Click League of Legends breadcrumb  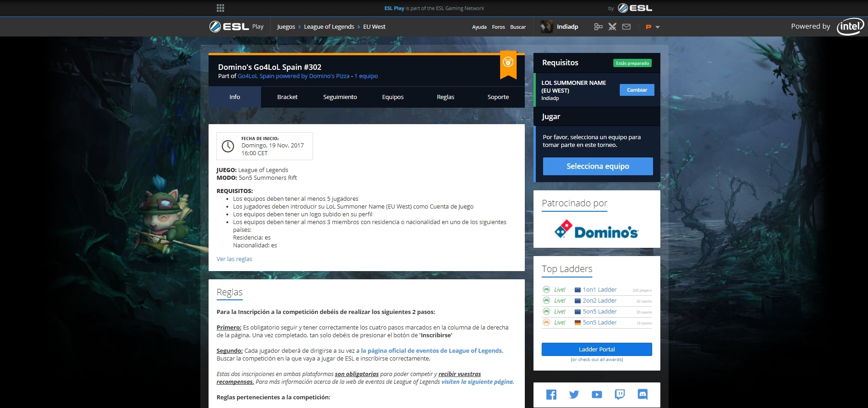(329, 27)
